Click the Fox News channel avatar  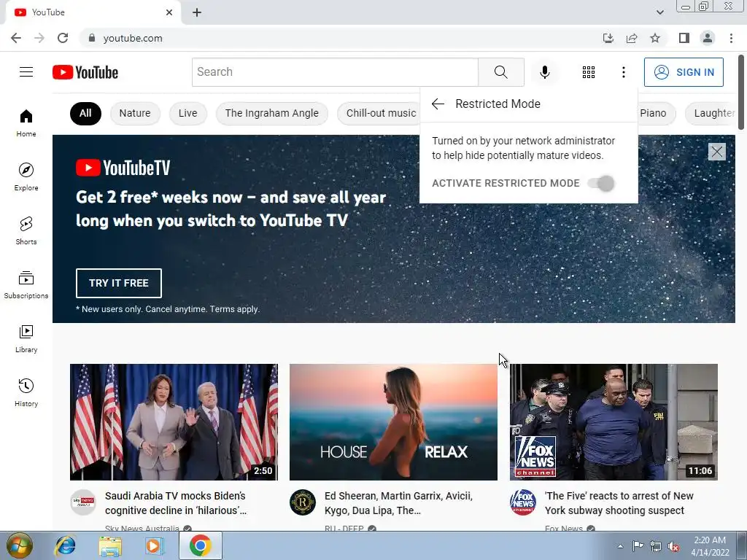(x=522, y=502)
